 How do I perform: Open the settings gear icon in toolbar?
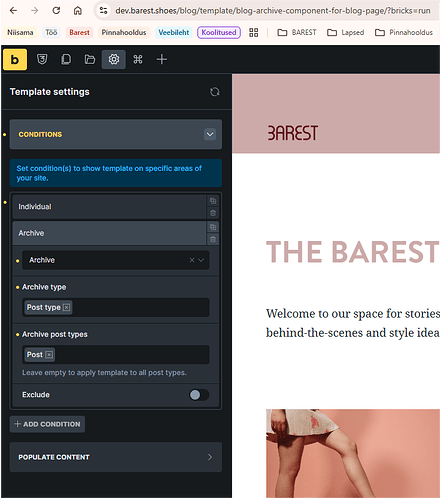point(114,59)
